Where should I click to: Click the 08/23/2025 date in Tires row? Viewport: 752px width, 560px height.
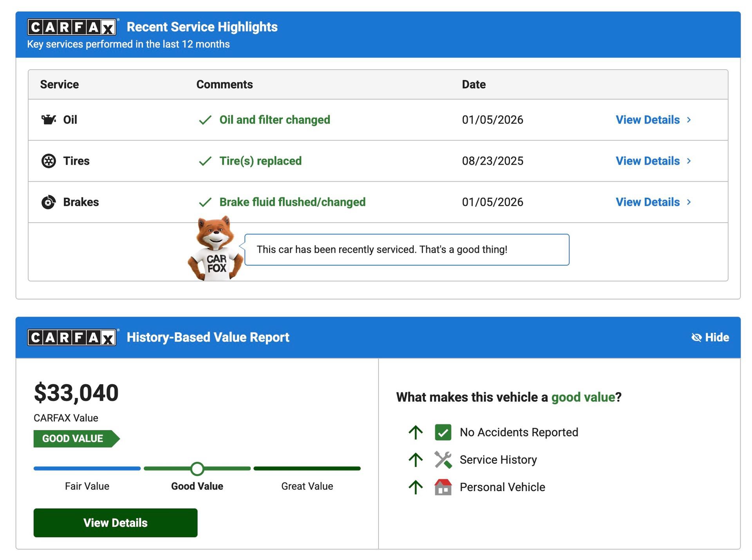tap(493, 161)
